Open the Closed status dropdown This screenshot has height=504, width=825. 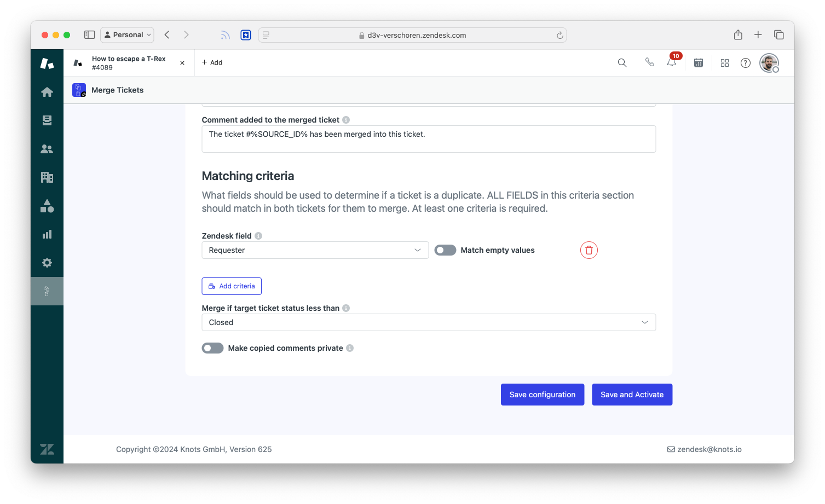[429, 322]
